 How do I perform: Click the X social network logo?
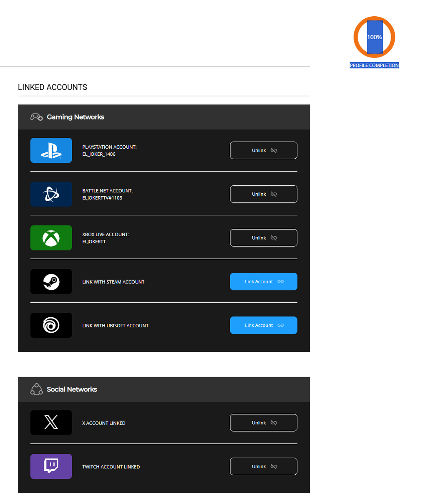(x=51, y=423)
